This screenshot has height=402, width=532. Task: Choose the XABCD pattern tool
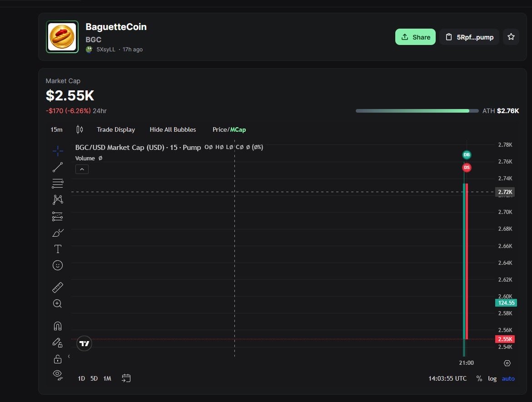pyautogui.click(x=58, y=199)
